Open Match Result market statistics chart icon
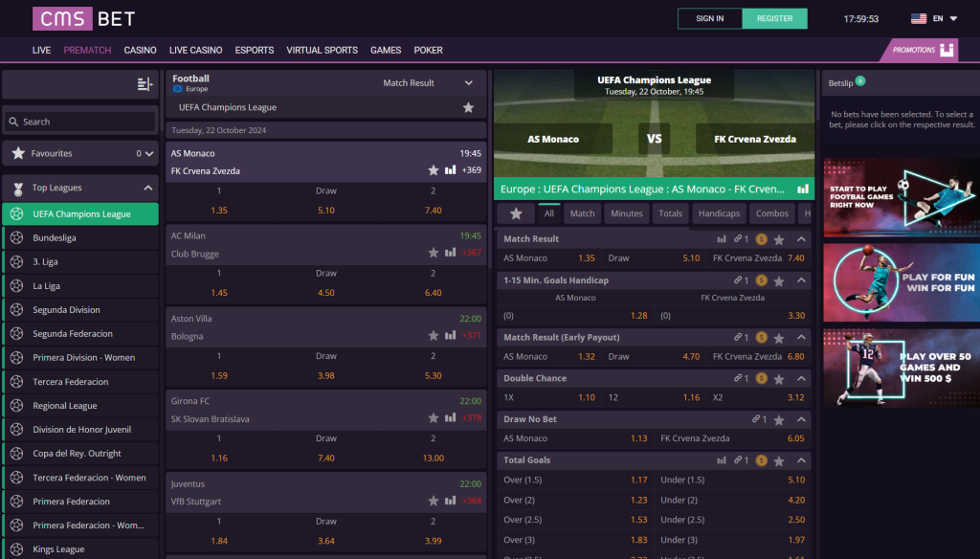The image size is (980, 559). (723, 239)
